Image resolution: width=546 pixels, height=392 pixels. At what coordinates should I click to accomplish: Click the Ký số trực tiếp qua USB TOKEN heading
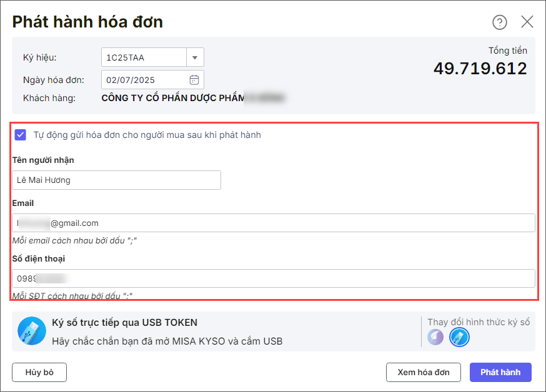pos(125,323)
